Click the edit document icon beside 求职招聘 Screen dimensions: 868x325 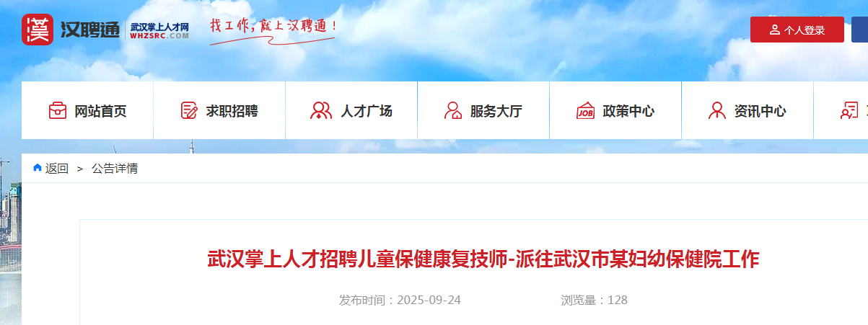pyautogui.click(x=189, y=110)
